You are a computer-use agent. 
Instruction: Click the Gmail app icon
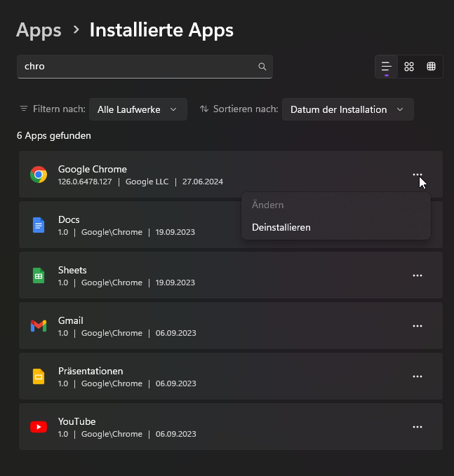click(x=39, y=326)
